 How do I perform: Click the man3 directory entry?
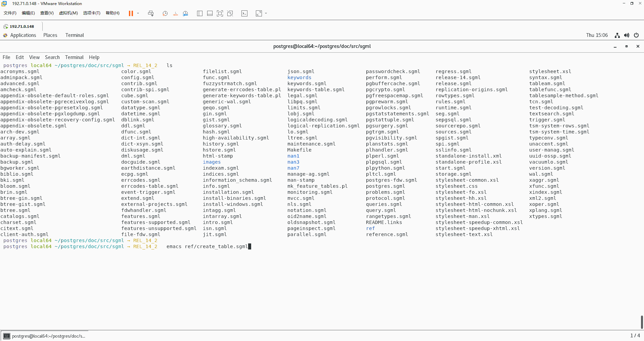pyautogui.click(x=293, y=162)
